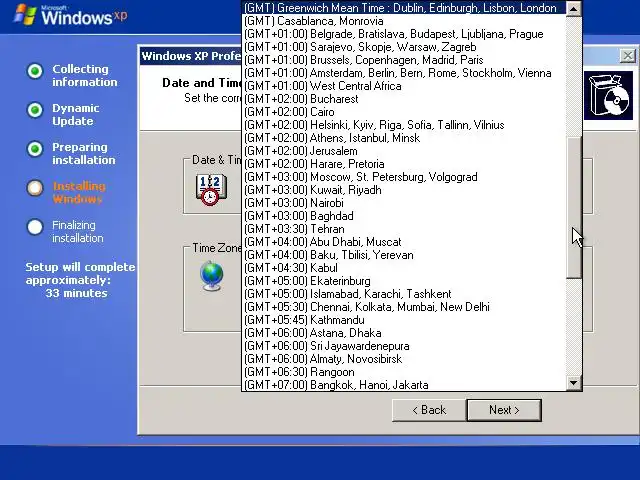Close the Windows XP Professional Setup dialog
This screenshot has width=640, height=480.
(x=628, y=56)
